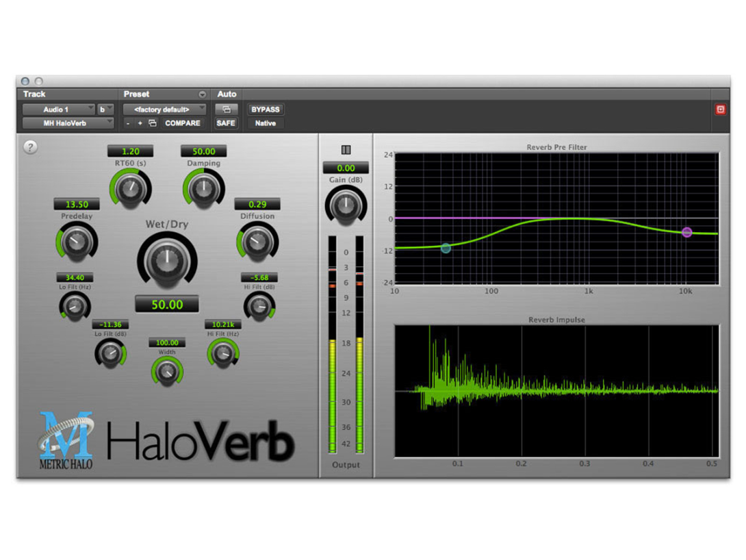Click the Native format button
This screenshot has height=560, width=746.
[x=266, y=123]
